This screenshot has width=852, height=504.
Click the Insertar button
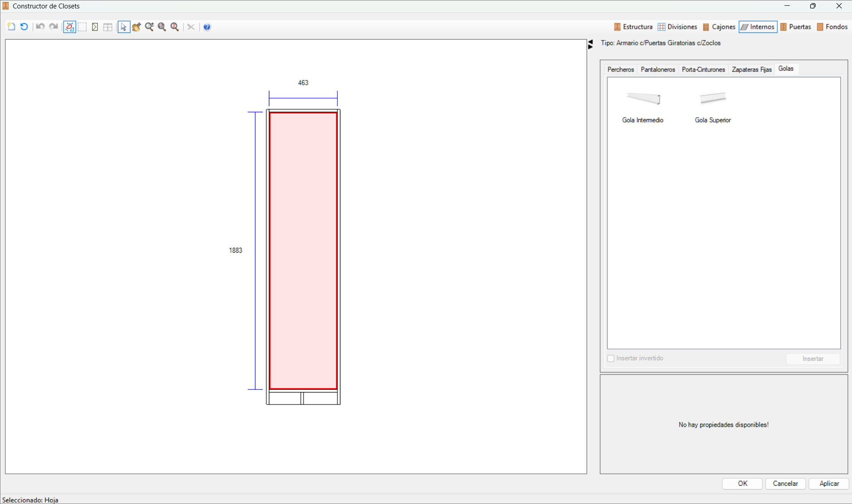(813, 359)
